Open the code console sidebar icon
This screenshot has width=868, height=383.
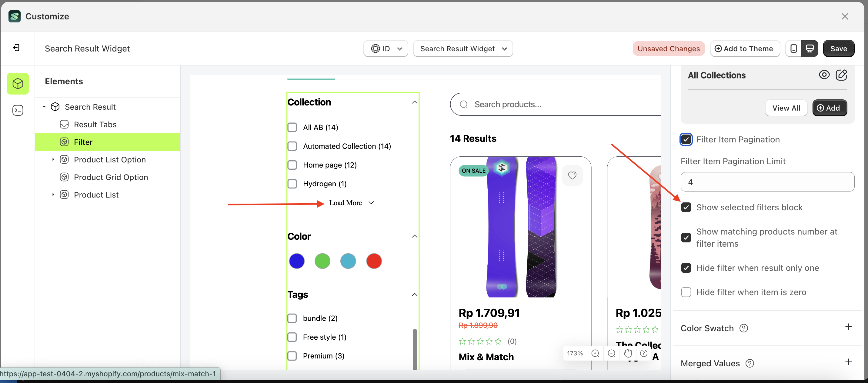(x=18, y=111)
